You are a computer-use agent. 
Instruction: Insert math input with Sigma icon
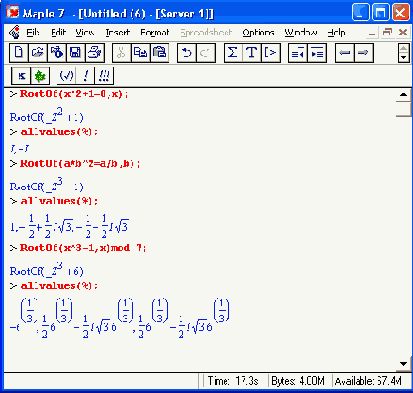233,53
